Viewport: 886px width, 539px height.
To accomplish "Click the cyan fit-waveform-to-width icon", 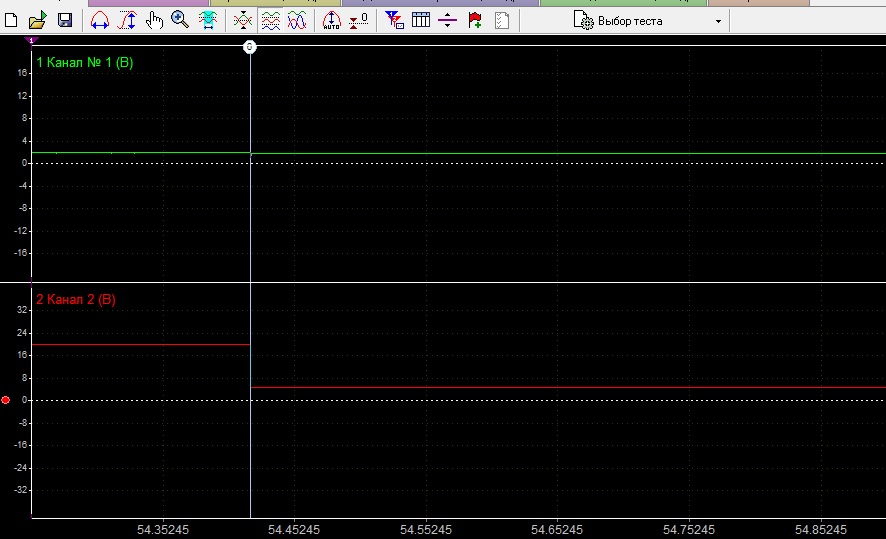I will (208, 21).
